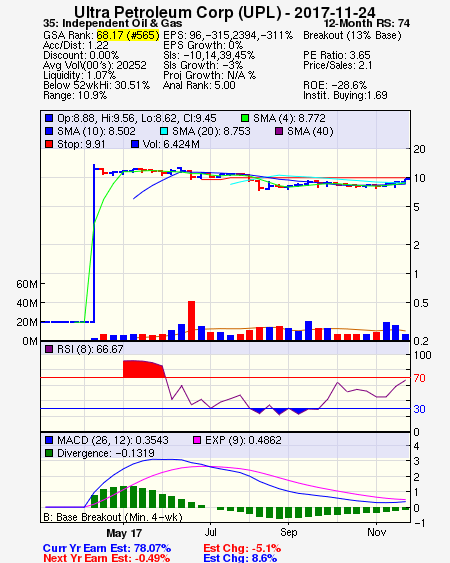Click the blue Vol legend swatch
The height and width of the screenshot is (563, 450).
135,144
